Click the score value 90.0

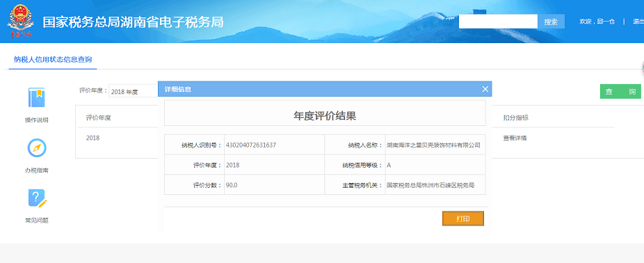pos(231,185)
